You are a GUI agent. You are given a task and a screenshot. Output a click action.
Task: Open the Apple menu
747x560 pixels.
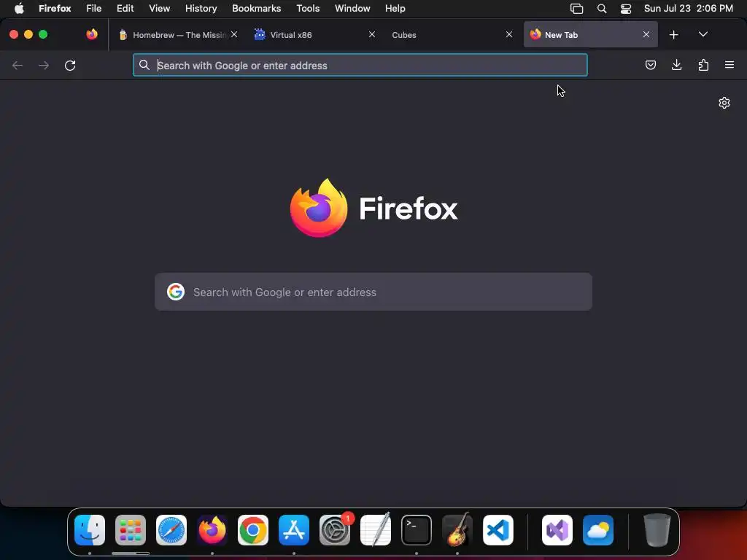[x=19, y=9]
